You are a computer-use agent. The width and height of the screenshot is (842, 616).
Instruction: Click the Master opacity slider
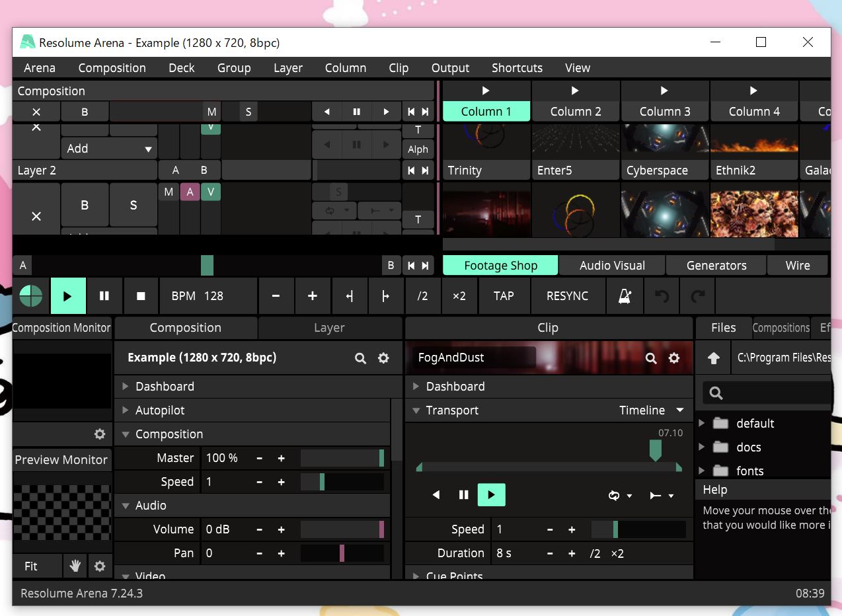coord(342,458)
